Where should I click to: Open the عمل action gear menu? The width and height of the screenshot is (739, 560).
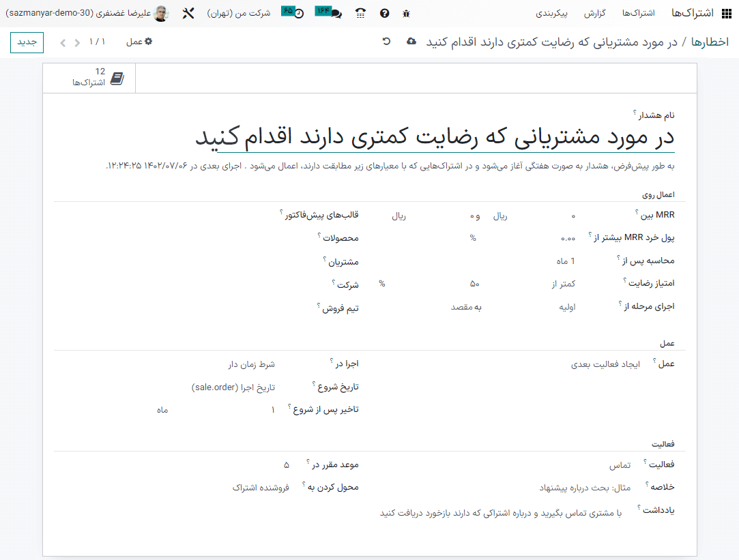click(x=139, y=41)
